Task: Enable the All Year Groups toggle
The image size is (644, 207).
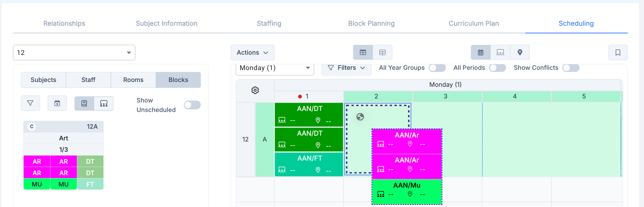Action: click(437, 68)
